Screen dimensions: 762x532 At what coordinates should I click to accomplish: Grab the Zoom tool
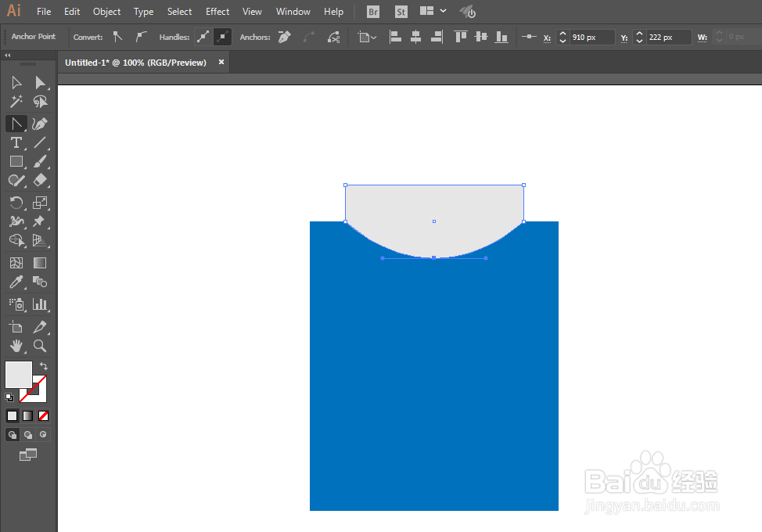[x=39, y=346]
